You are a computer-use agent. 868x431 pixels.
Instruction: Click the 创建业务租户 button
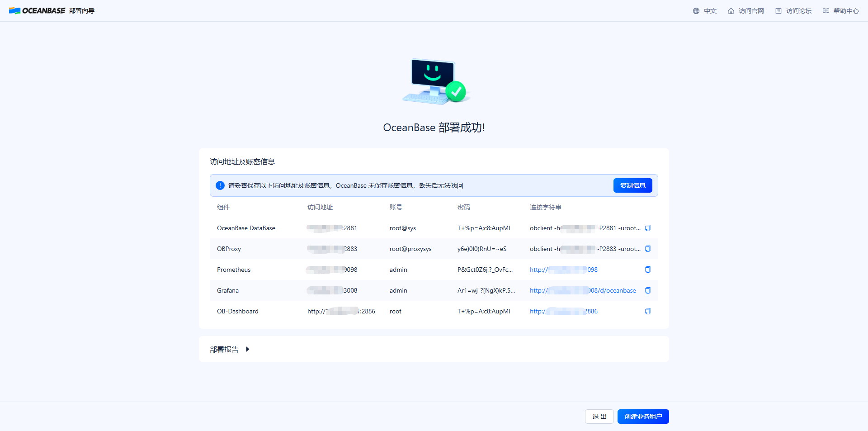643,417
